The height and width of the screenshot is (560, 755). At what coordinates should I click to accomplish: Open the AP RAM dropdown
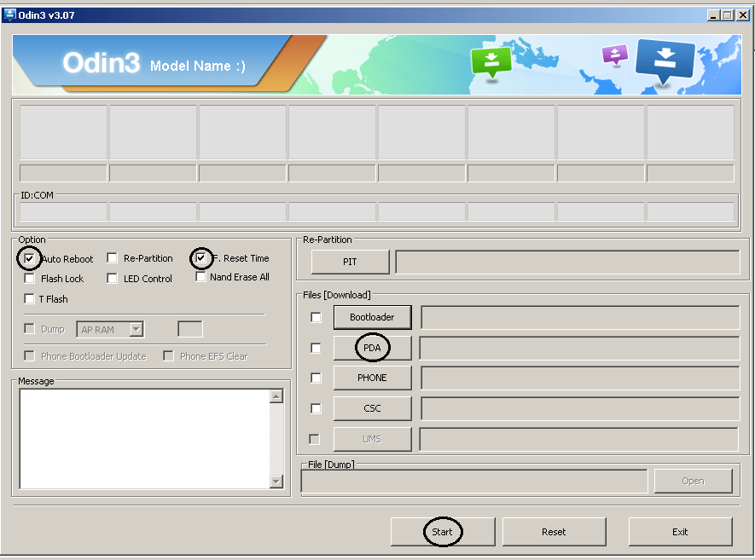tap(136, 329)
